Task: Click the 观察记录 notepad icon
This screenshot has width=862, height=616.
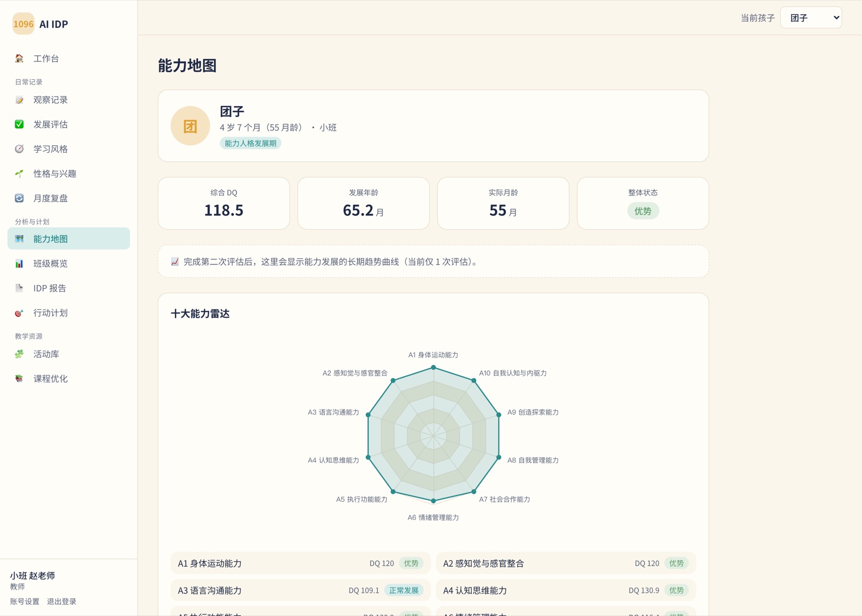Action: (19, 100)
